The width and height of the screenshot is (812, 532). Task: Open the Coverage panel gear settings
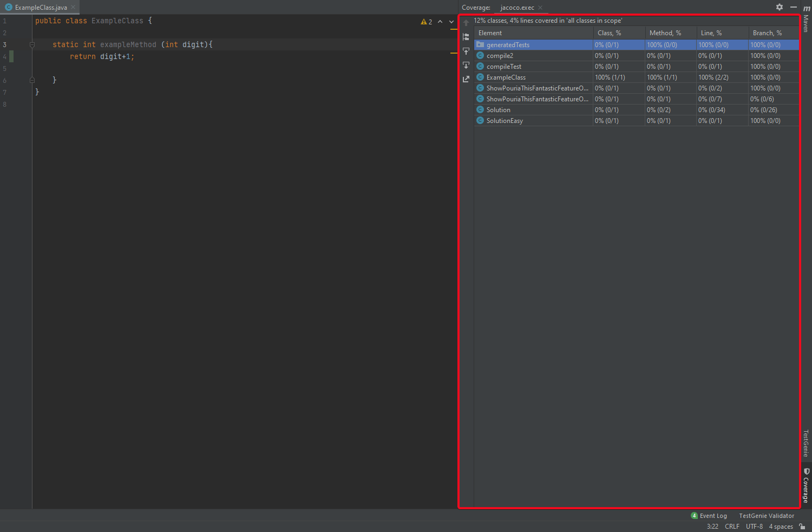780,7
